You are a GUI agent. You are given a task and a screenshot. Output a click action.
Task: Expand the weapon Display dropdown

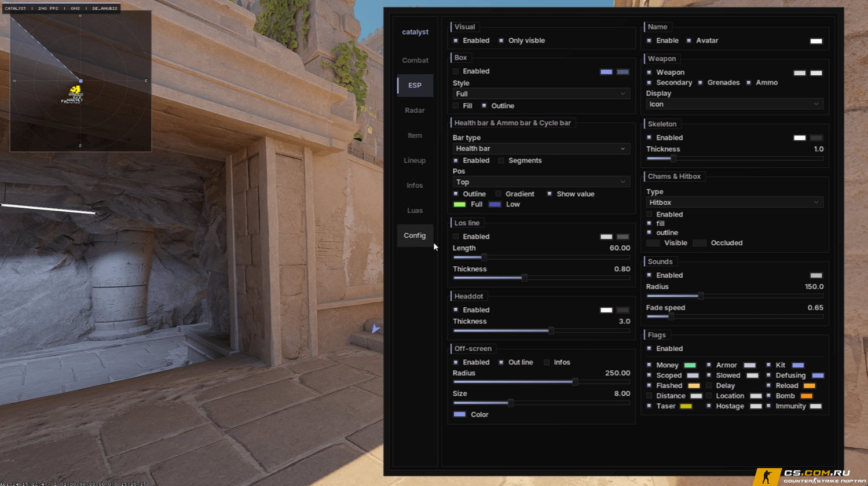coord(735,104)
